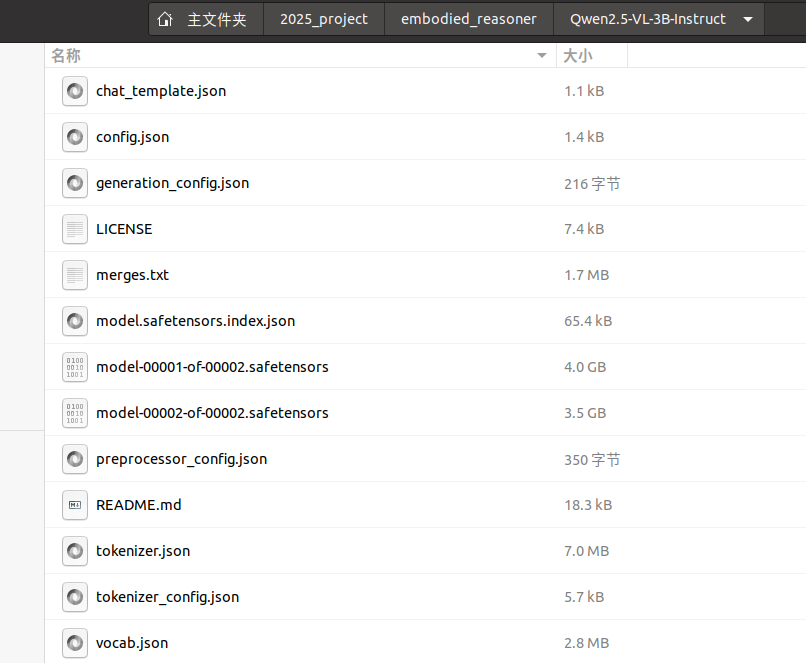The height and width of the screenshot is (663, 806).
Task: Select the preprocessor_config.json file name
Action: [182, 459]
